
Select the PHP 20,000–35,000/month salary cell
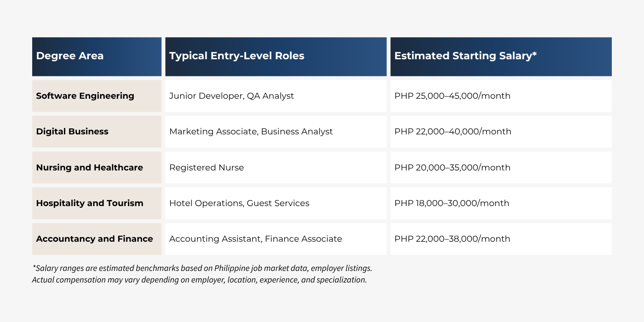coord(501,167)
